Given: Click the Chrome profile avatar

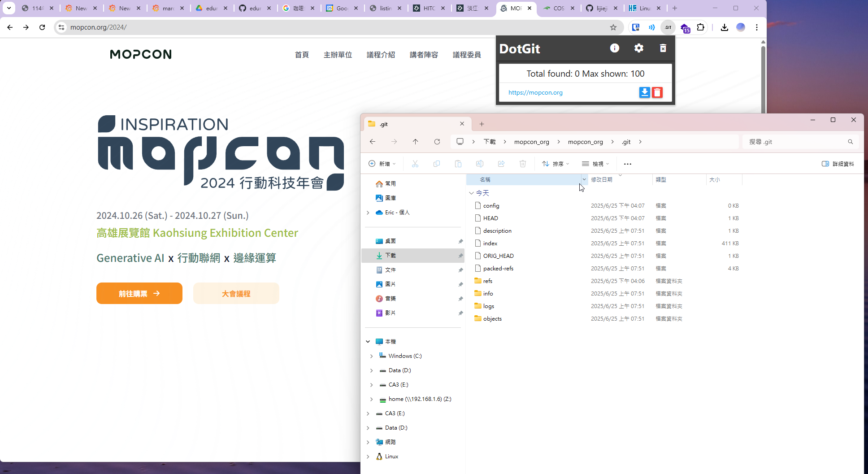Looking at the screenshot, I should (741, 27).
